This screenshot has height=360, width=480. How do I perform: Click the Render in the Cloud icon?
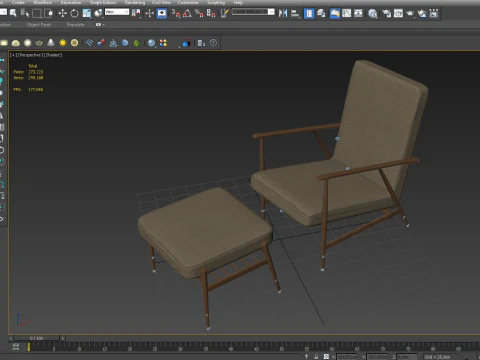coord(422,13)
